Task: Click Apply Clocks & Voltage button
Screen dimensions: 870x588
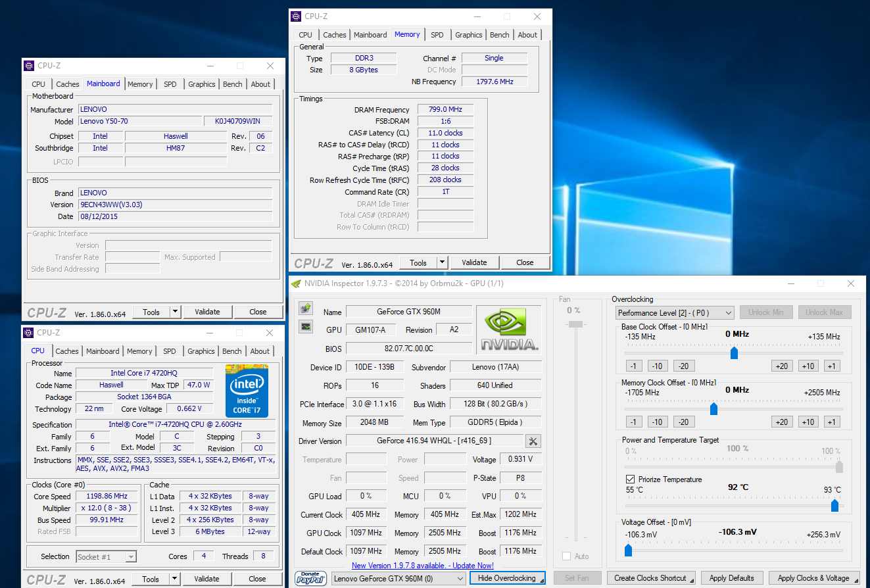Action: point(813,578)
